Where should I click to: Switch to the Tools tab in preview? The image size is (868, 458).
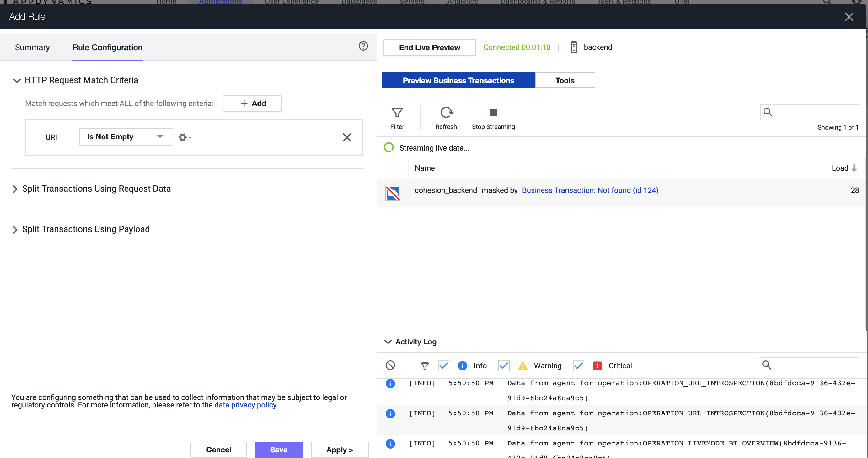[565, 80]
